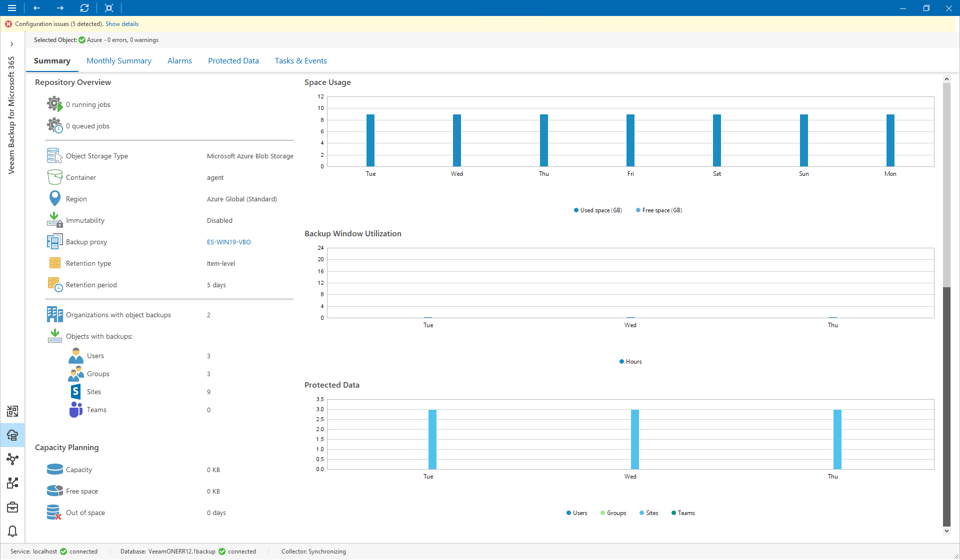Toggle the Teams legend in Protected Data chart
Image resolution: width=960 pixels, height=560 pixels.
tap(683, 513)
